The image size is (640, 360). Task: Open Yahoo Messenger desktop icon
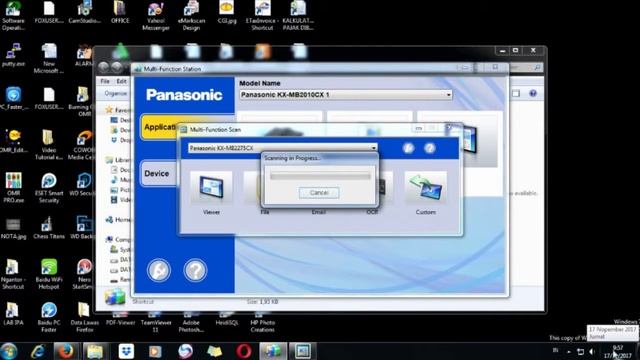tap(156, 16)
